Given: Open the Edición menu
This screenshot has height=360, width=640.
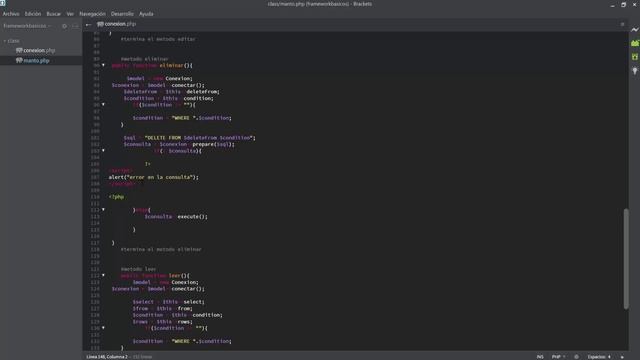Looking at the screenshot, I should (x=33, y=14).
